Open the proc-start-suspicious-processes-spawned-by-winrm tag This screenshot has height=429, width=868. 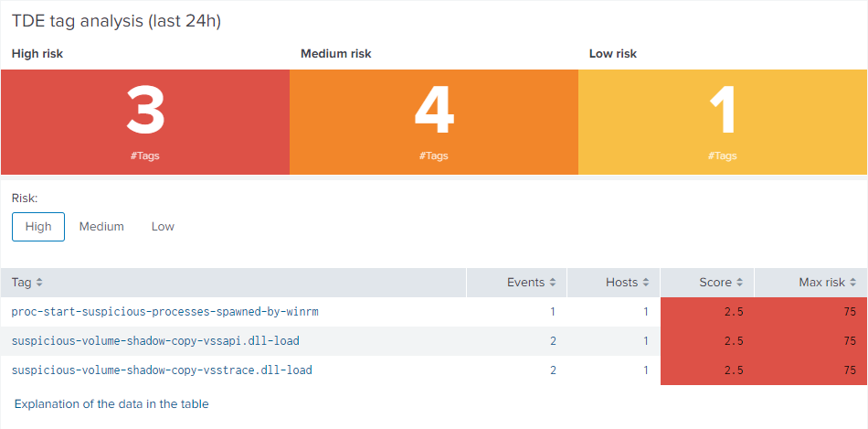[164, 312]
